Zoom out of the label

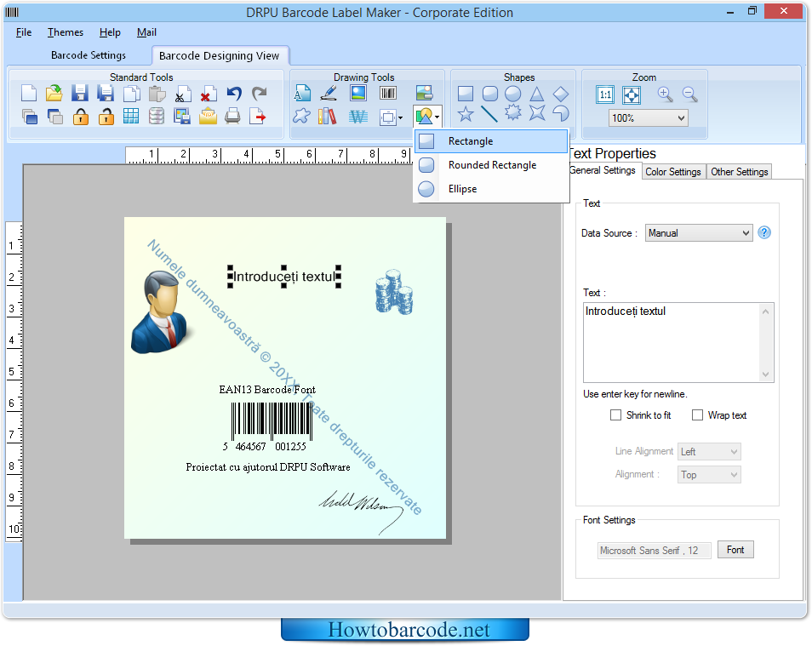(689, 94)
